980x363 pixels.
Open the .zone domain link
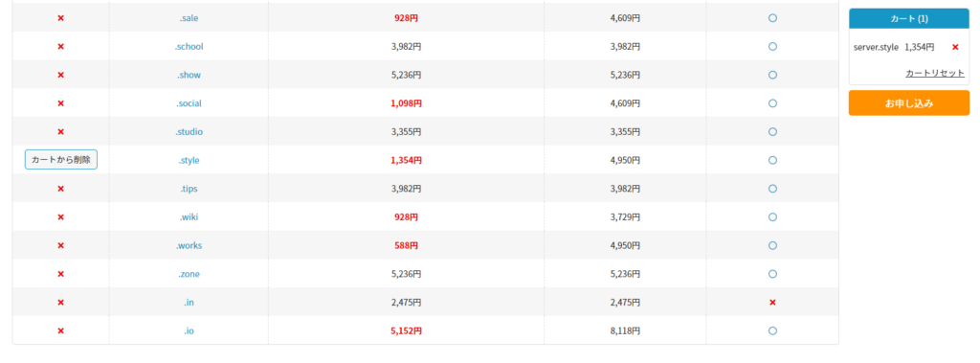point(189,274)
